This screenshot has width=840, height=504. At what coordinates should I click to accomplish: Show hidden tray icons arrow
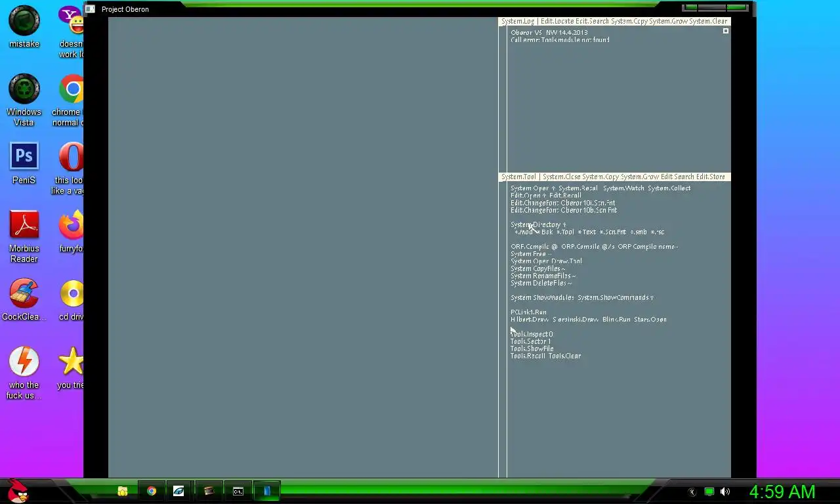click(692, 492)
